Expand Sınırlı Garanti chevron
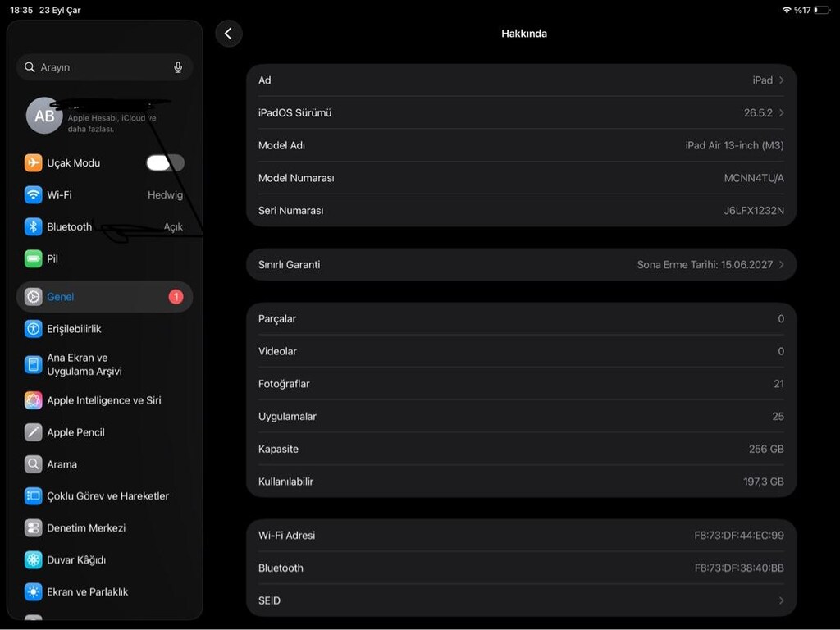The height and width of the screenshot is (630, 840). 782,265
